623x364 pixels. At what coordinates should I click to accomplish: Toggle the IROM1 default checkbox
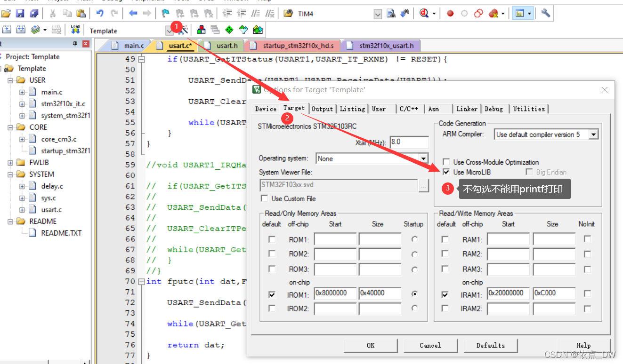pyautogui.click(x=272, y=295)
